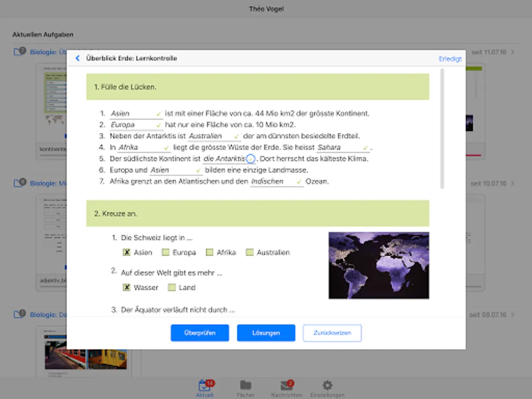Open the Nachrichten mail tab
The height and width of the screenshot is (399, 532).
click(287, 388)
